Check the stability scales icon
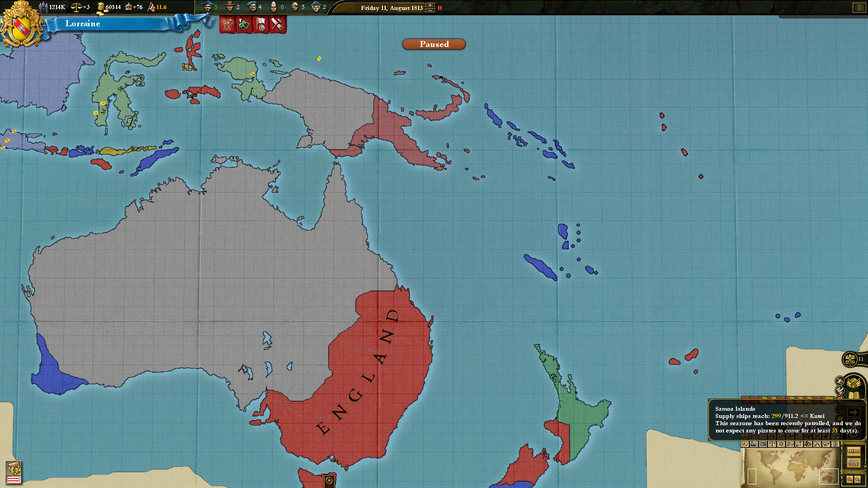868x488 pixels. pos(76,7)
